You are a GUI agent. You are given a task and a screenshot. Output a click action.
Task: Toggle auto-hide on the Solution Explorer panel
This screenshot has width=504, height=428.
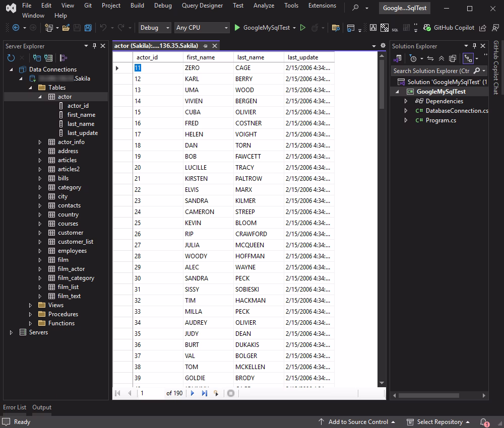point(474,46)
